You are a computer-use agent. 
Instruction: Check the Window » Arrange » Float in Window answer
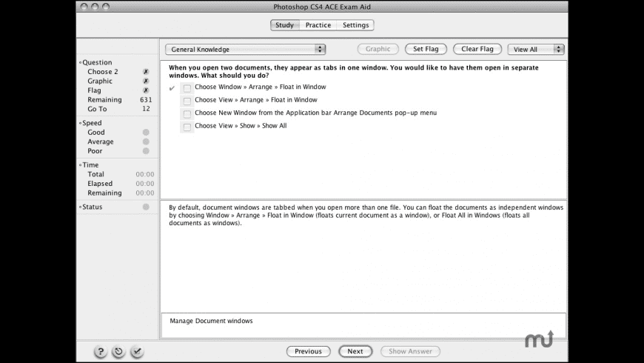[x=187, y=87]
